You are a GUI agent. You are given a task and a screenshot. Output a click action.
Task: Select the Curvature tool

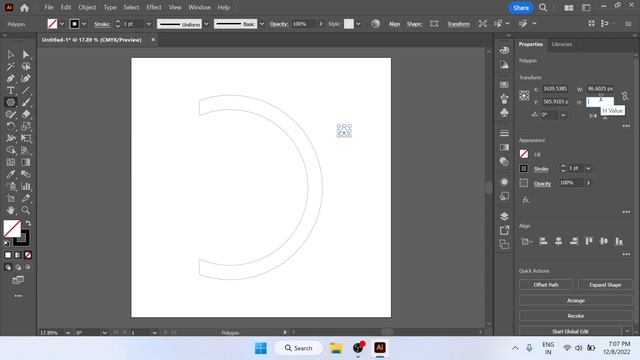26,78
